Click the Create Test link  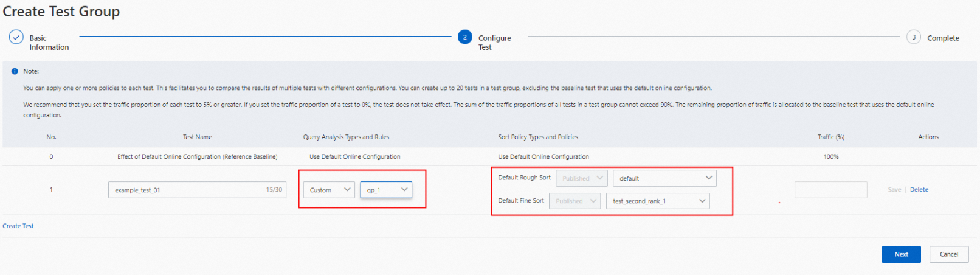(18, 226)
